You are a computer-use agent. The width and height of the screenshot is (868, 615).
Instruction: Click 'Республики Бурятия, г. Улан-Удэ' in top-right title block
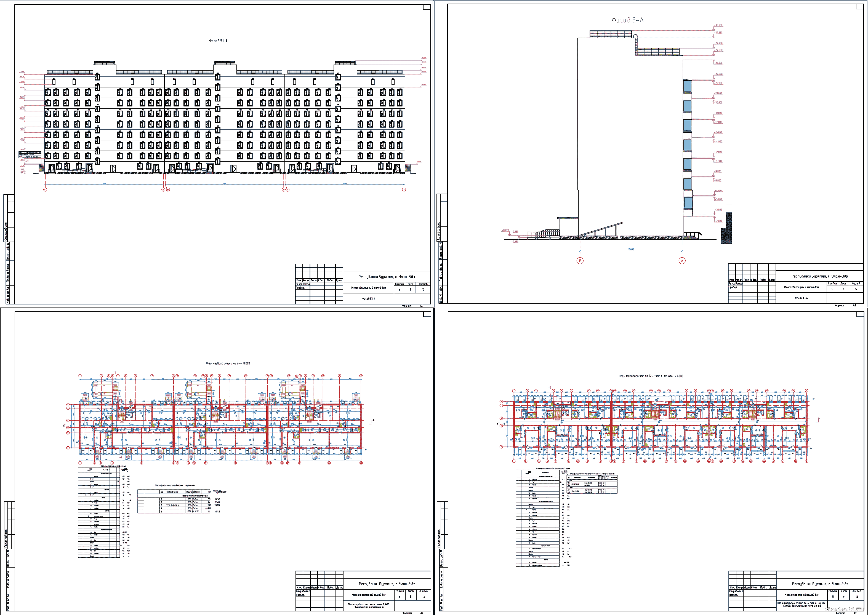pyautogui.click(x=819, y=276)
